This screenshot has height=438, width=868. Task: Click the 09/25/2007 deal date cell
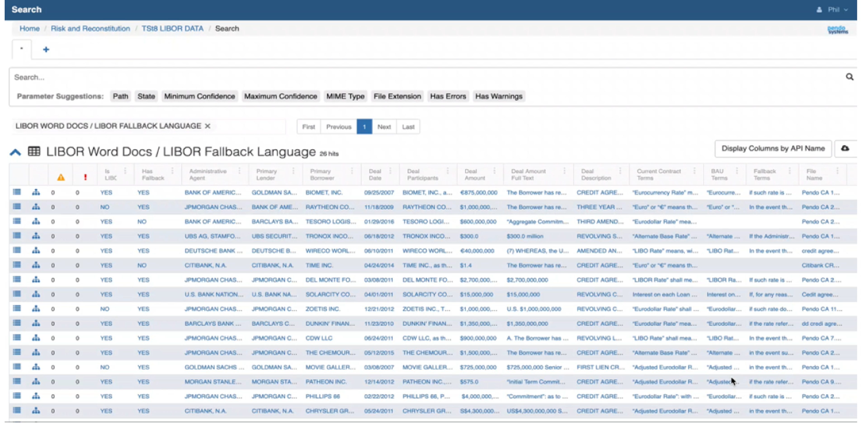click(x=379, y=192)
